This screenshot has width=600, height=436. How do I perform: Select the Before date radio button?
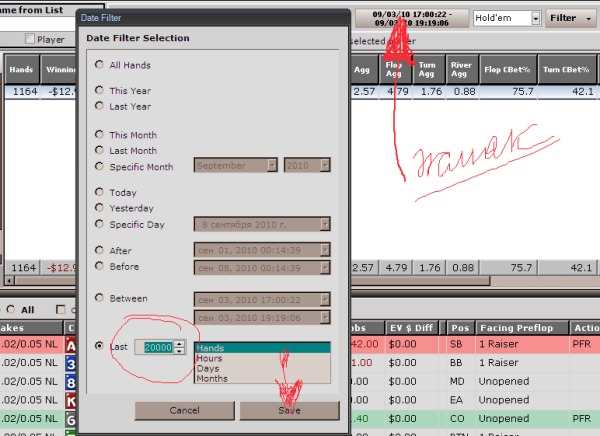click(99, 266)
